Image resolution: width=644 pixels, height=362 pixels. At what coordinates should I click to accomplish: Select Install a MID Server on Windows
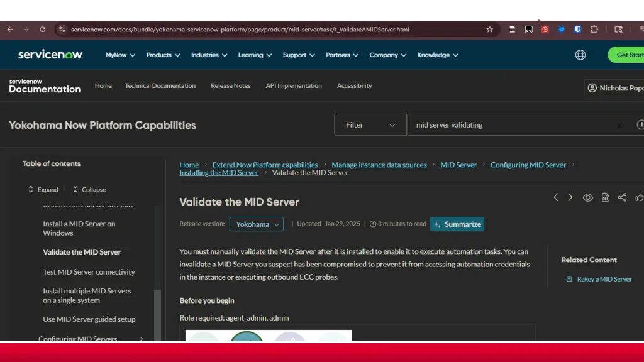79,228
